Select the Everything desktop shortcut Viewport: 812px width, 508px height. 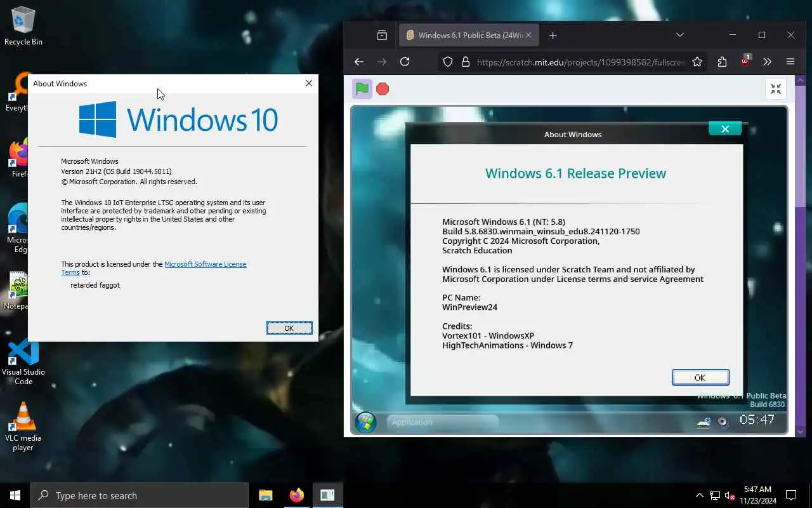click(17, 93)
